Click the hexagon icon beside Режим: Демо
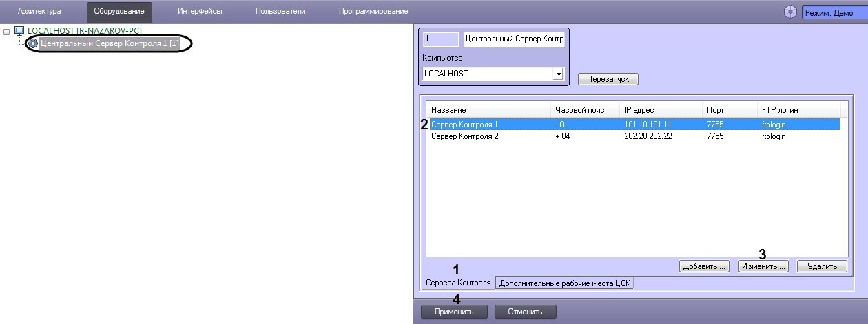868x324 pixels. click(x=790, y=12)
